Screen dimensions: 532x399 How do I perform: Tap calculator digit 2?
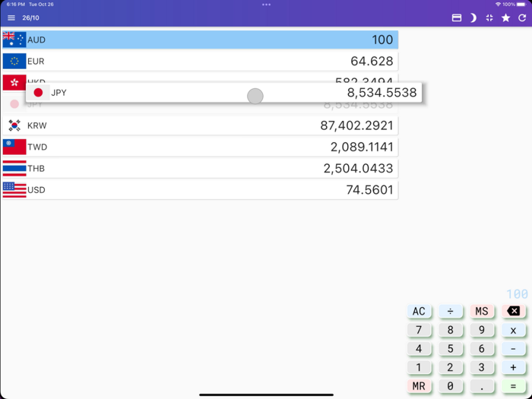[x=450, y=367]
